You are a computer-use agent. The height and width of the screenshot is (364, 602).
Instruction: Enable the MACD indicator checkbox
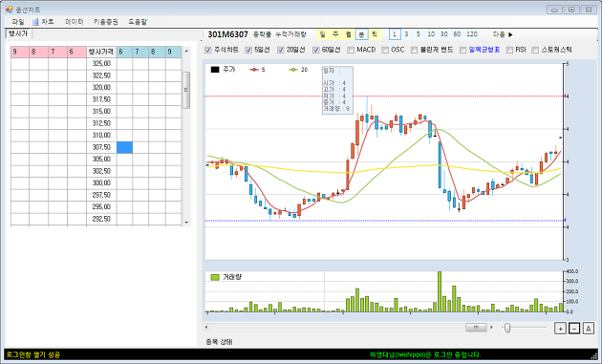(351, 50)
